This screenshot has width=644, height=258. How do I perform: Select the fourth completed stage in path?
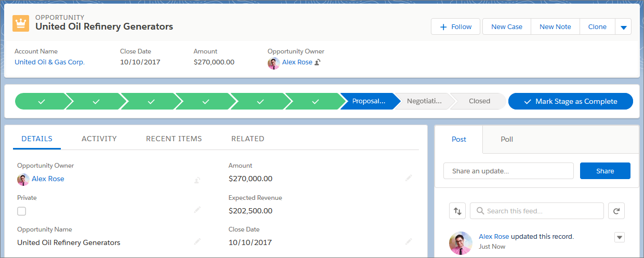click(206, 101)
